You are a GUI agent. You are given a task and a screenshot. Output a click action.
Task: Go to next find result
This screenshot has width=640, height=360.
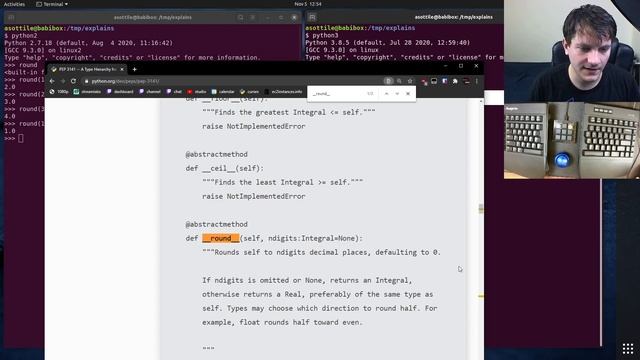point(397,94)
